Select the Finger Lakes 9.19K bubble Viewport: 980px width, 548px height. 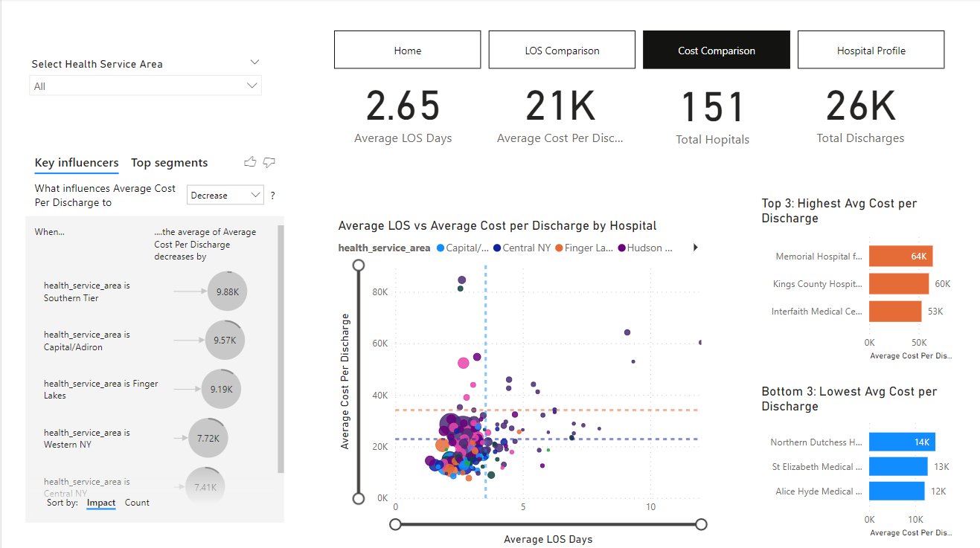[222, 389]
